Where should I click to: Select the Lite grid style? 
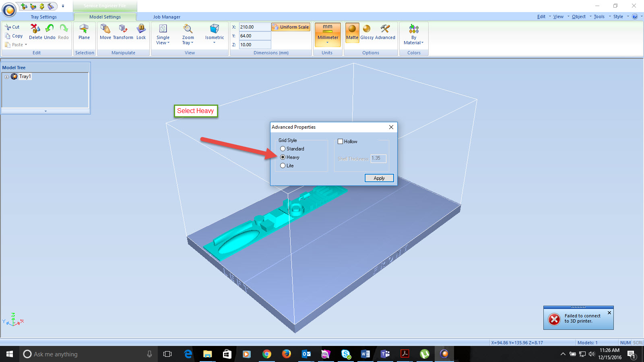[x=283, y=166]
